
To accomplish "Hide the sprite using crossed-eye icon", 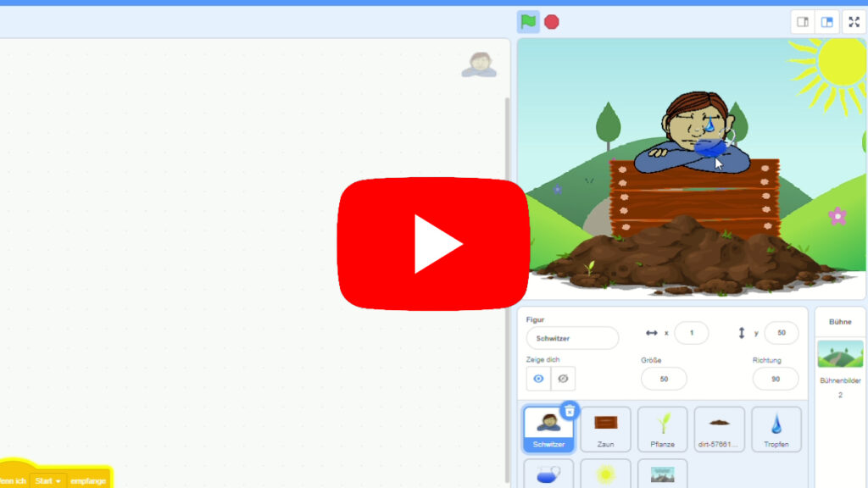I will pyautogui.click(x=563, y=379).
